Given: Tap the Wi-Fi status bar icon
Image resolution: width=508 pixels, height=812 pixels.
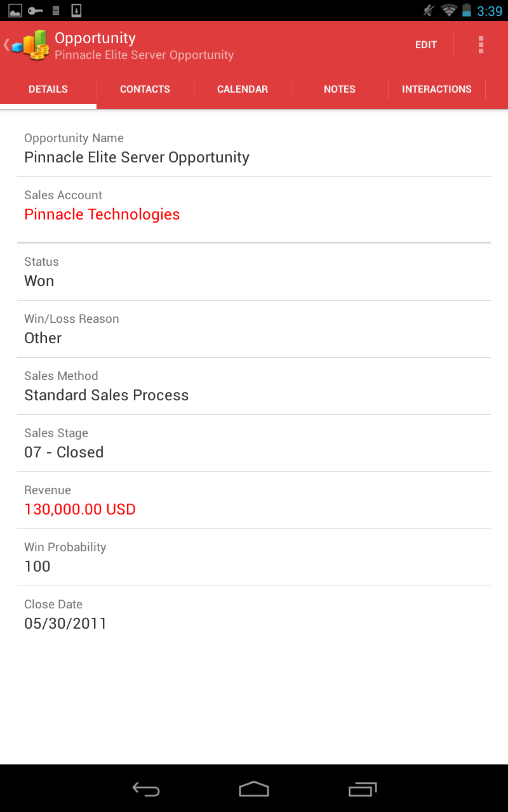Looking at the screenshot, I should (x=449, y=11).
